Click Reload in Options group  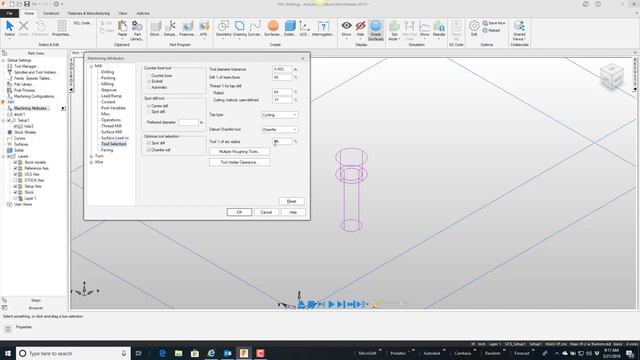click(x=491, y=30)
